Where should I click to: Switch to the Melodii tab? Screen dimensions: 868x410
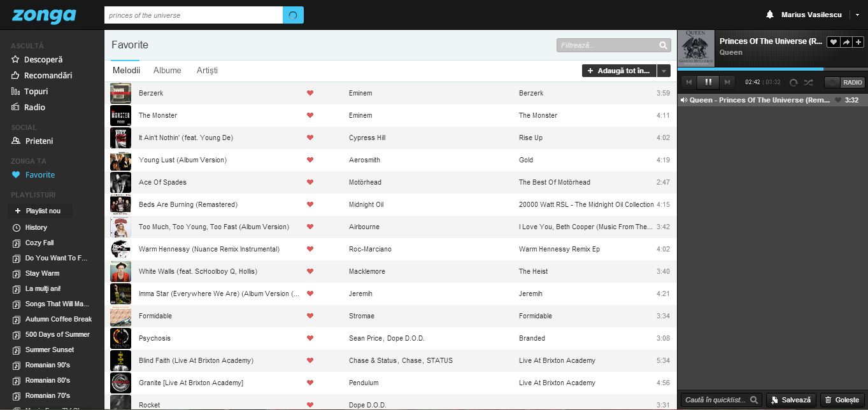point(126,70)
